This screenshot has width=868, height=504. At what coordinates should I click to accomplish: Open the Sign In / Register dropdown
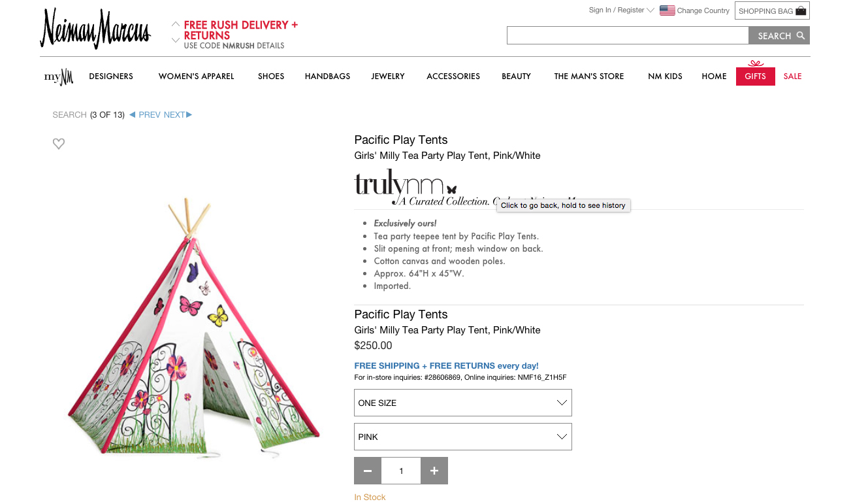[x=621, y=10]
